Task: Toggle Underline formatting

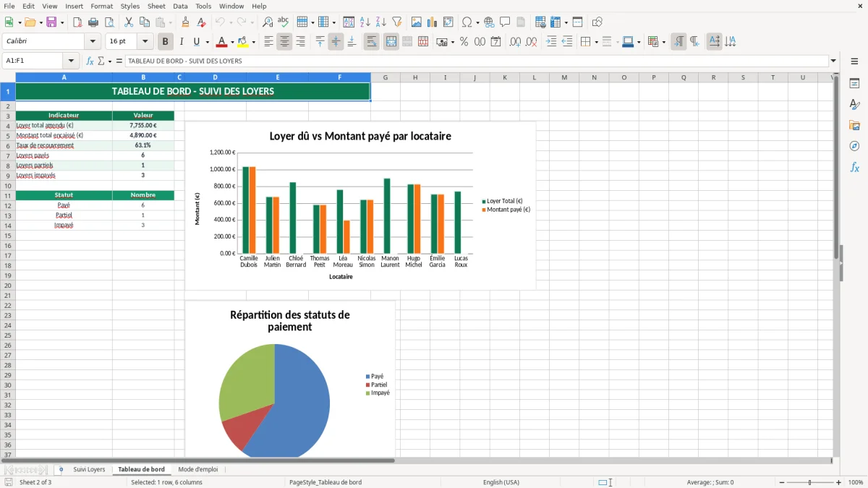Action: coord(197,42)
